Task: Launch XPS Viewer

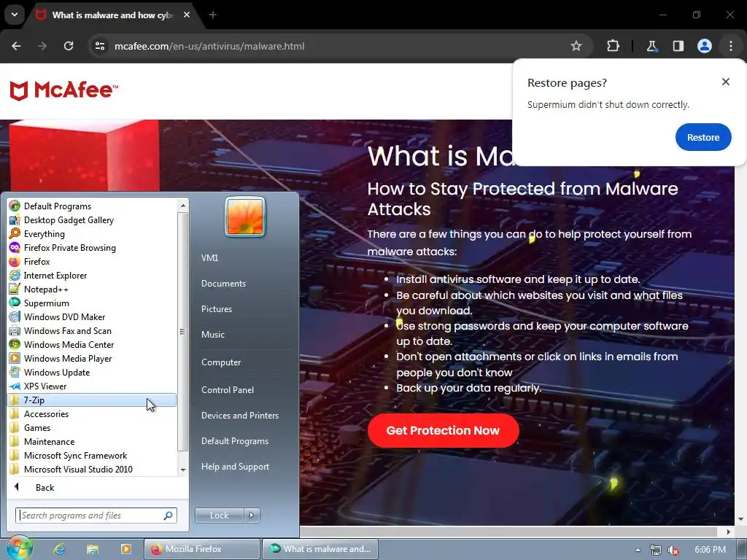Action: click(92, 386)
